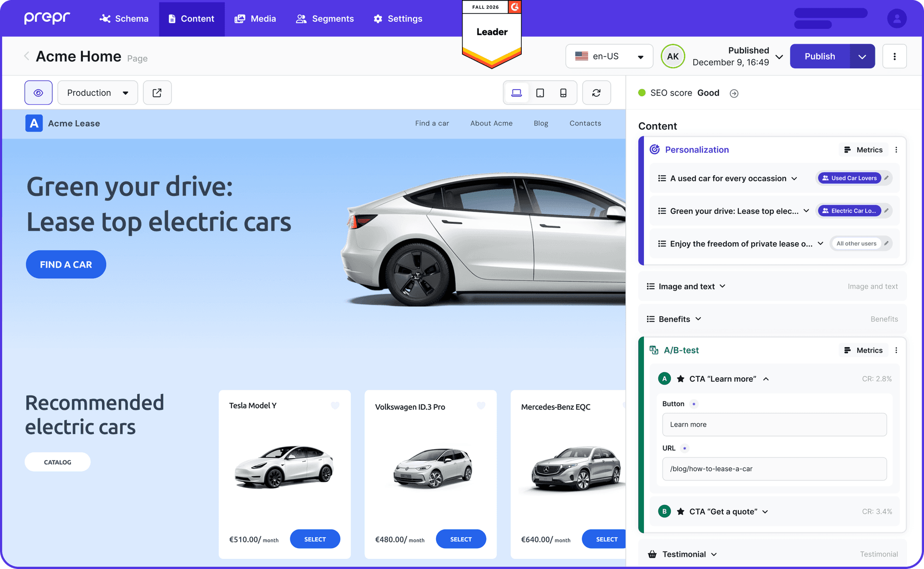Open the Schema menu
The width and height of the screenshot is (924, 569).
tap(124, 18)
